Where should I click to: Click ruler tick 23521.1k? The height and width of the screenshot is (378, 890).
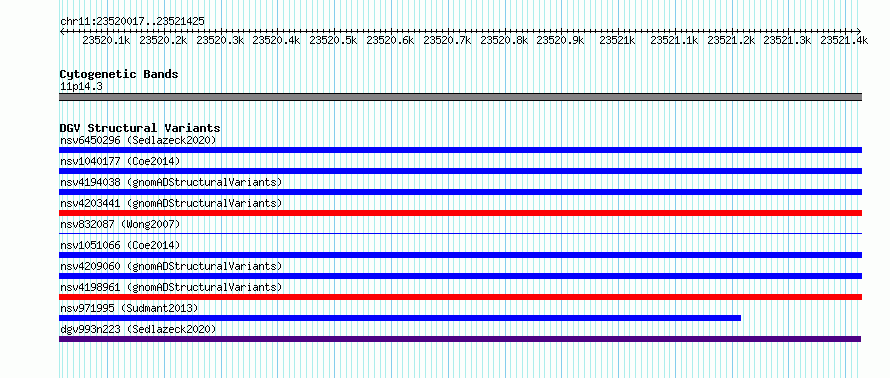tap(674, 40)
